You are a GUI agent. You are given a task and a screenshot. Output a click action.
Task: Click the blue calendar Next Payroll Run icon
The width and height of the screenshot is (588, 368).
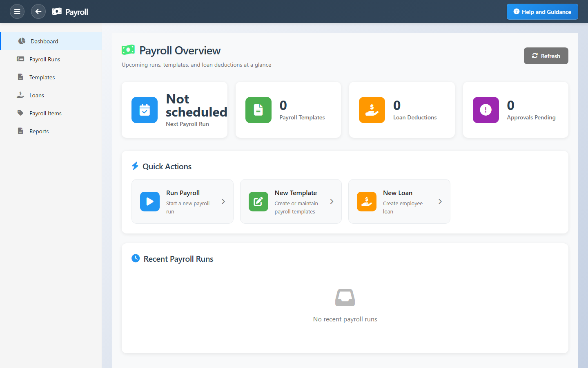(145, 110)
